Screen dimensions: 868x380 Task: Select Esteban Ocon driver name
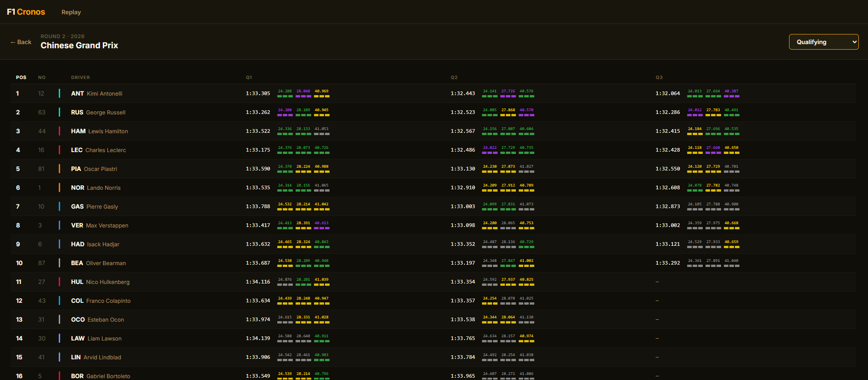106,320
